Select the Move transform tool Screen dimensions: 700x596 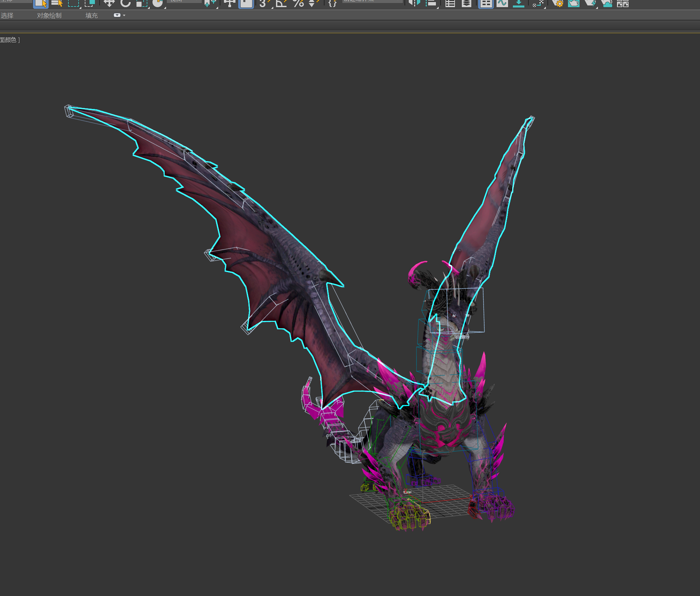[x=109, y=3]
